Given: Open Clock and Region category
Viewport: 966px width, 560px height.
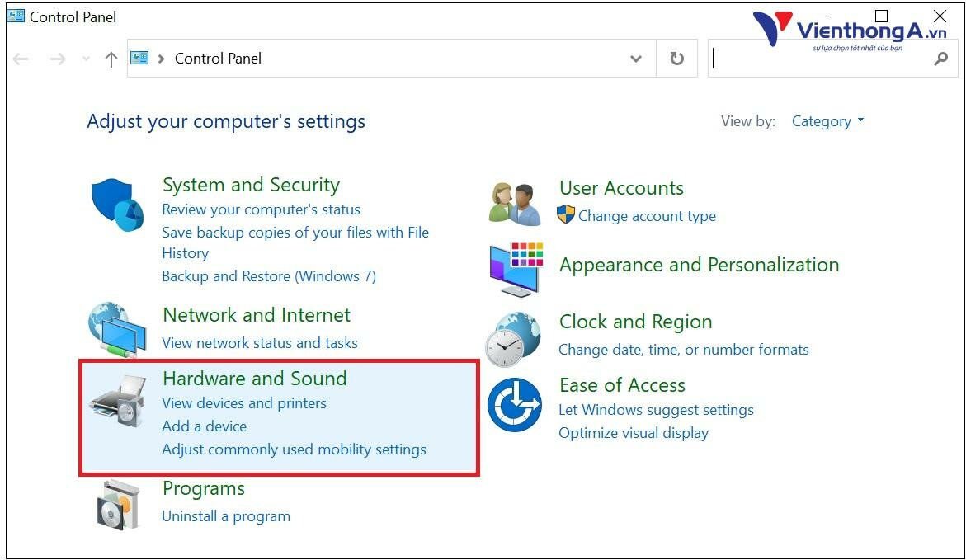Looking at the screenshot, I should click(635, 322).
